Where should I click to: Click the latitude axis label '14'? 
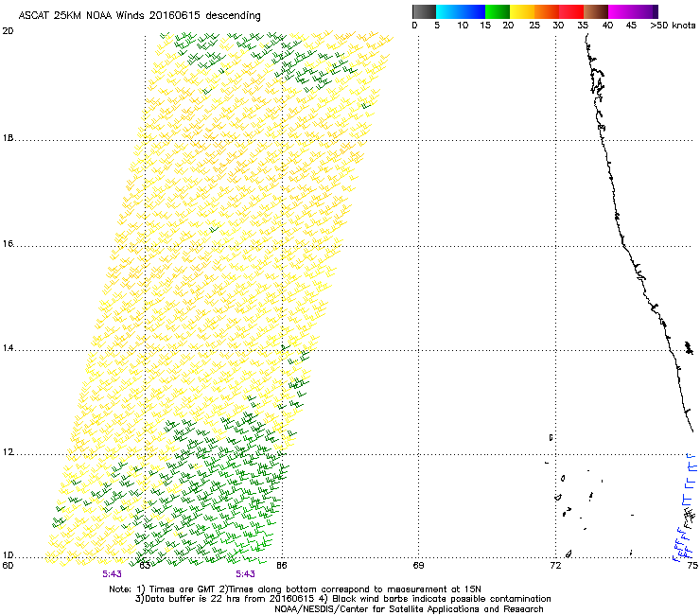pyautogui.click(x=8, y=348)
